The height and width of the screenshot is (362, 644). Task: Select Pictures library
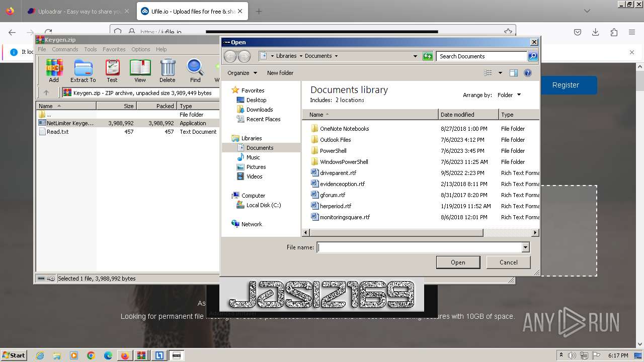[x=256, y=167]
